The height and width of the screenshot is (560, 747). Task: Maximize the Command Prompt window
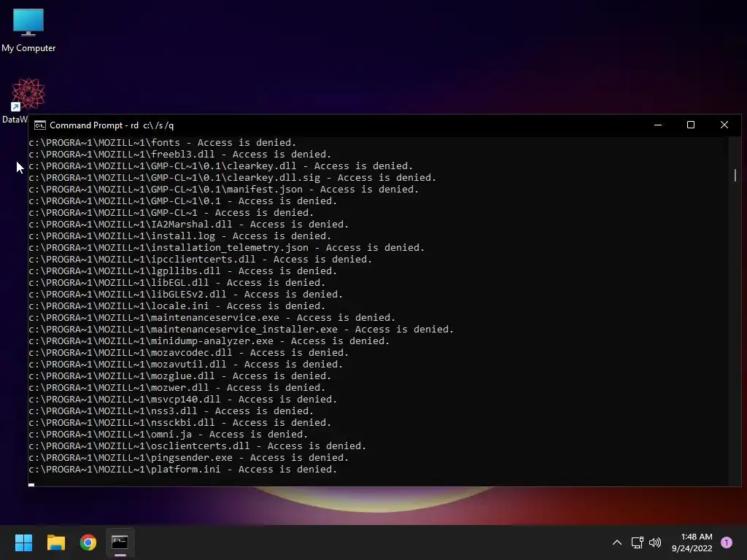[x=691, y=125]
